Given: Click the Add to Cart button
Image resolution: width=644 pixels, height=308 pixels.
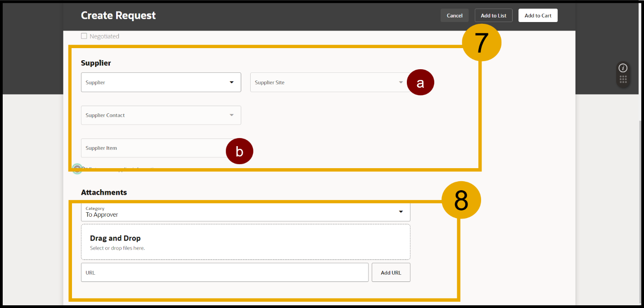Looking at the screenshot, I should point(538,15).
